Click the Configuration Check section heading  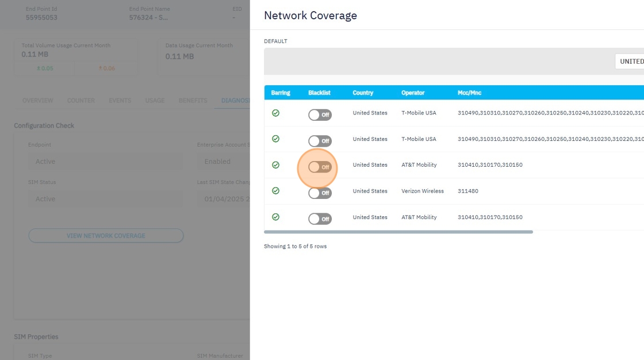pos(44,126)
